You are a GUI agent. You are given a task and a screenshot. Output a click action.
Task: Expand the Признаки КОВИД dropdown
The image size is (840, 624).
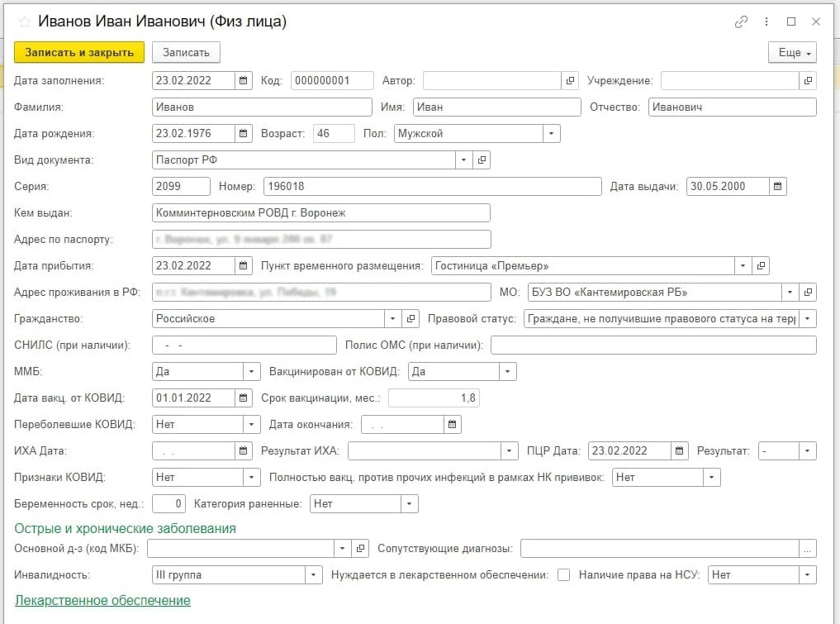pyautogui.click(x=251, y=477)
